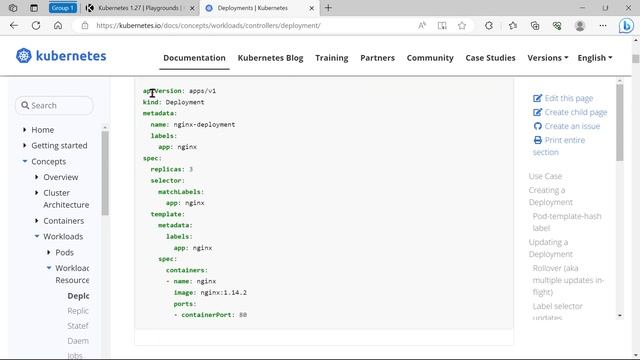This screenshot has width=640, height=360.
Task: Enter Immersive Reader mode
Action: (442, 25)
